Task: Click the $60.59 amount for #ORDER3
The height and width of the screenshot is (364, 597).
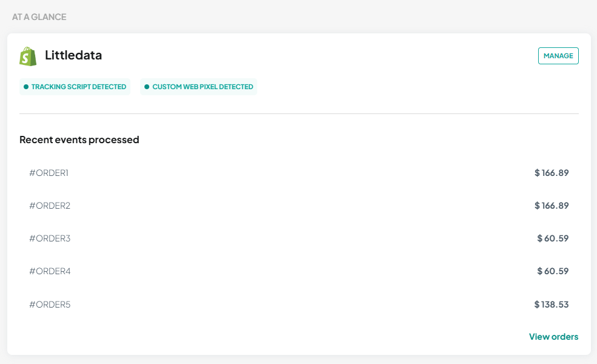Action: tap(553, 238)
